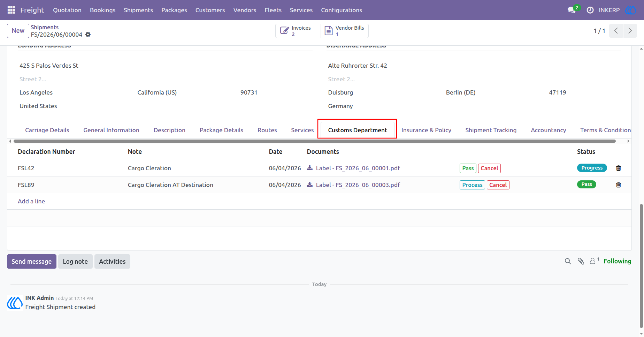The width and height of the screenshot is (644, 337).
Task: Open the conversations chat icon
Action: point(572,10)
